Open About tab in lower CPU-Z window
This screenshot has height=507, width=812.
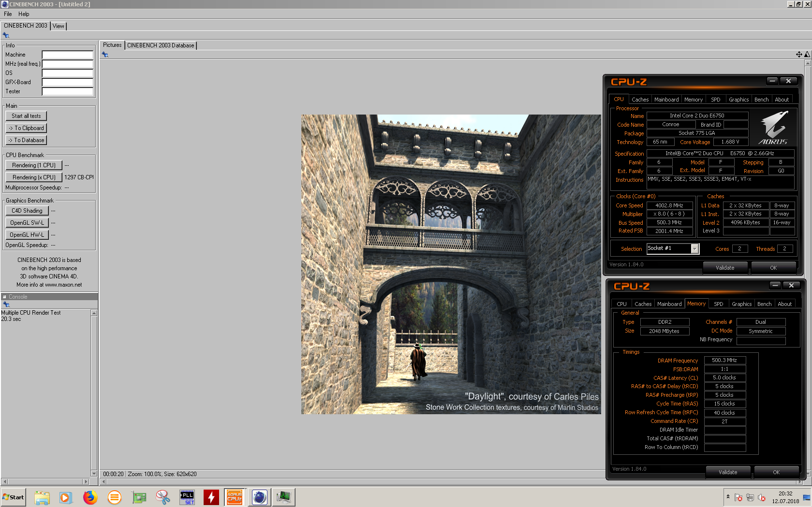785,304
